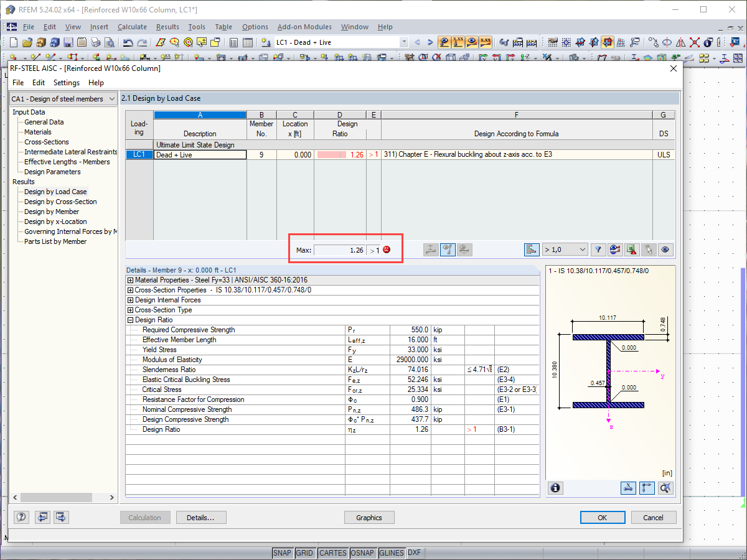Go to next load case arrow

pyautogui.click(x=430, y=42)
